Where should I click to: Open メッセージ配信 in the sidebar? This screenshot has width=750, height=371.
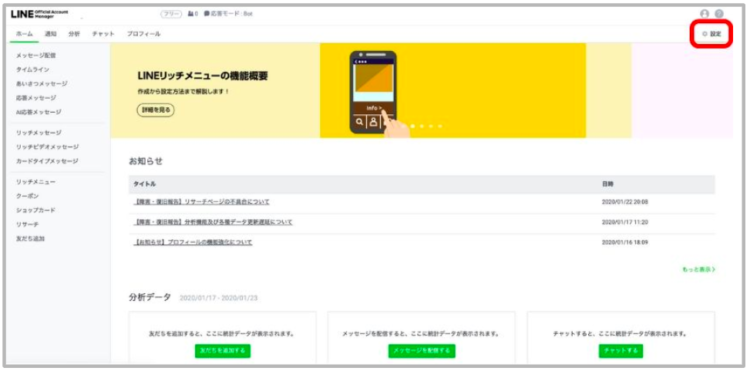coord(36,55)
